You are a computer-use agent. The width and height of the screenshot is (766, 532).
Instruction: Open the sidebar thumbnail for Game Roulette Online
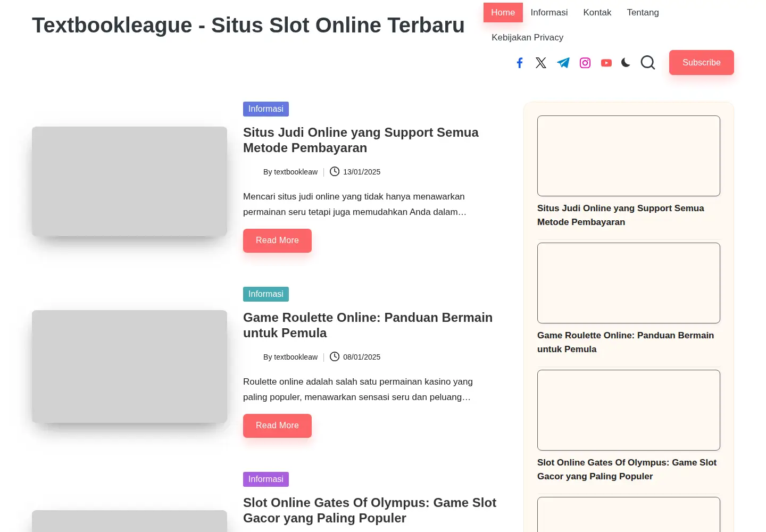pyautogui.click(x=629, y=283)
